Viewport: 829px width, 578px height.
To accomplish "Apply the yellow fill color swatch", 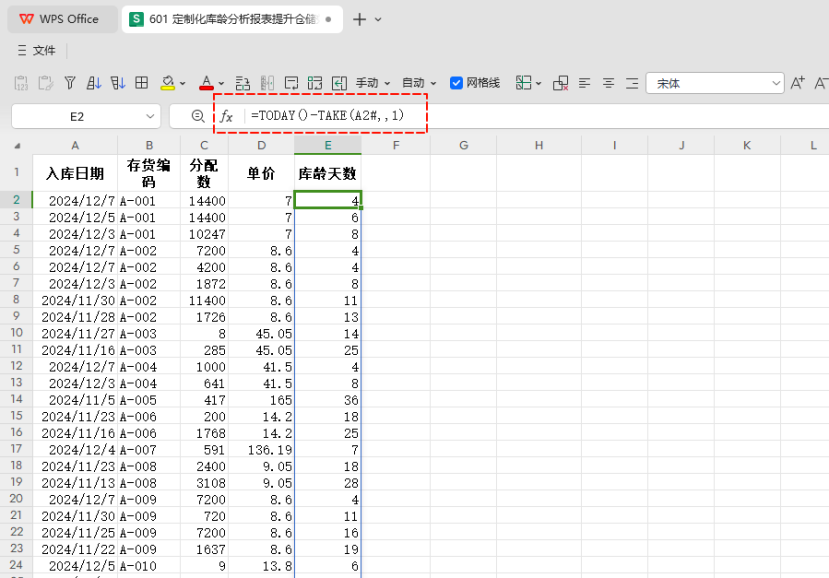I will pyautogui.click(x=167, y=83).
